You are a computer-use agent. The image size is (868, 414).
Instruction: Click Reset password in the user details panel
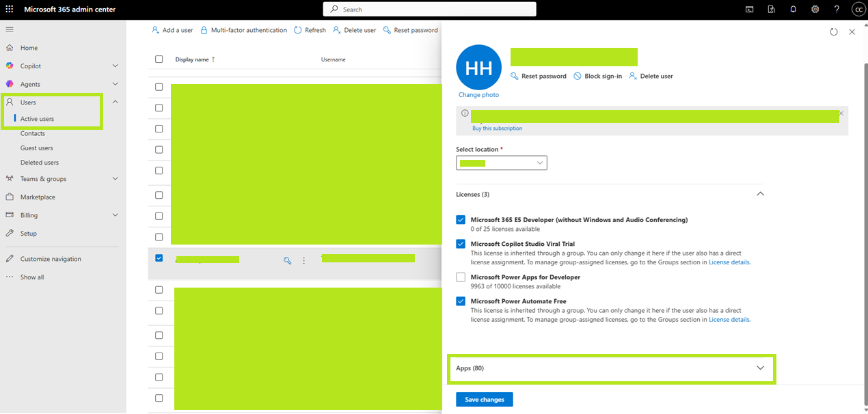pyautogui.click(x=539, y=76)
